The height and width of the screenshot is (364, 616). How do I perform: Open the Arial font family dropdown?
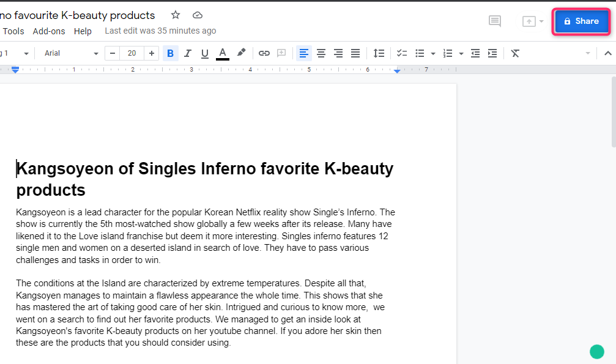pyautogui.click(x=71, y=53)
